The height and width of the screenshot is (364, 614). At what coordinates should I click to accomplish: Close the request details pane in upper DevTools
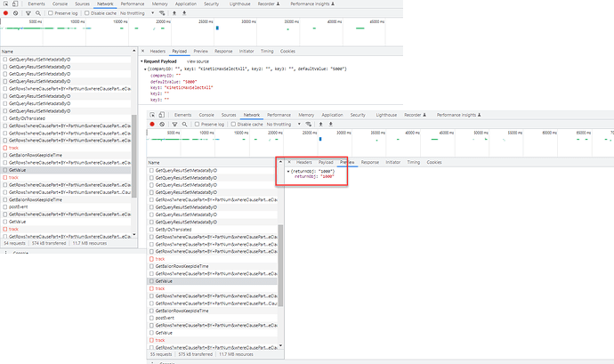142,51
